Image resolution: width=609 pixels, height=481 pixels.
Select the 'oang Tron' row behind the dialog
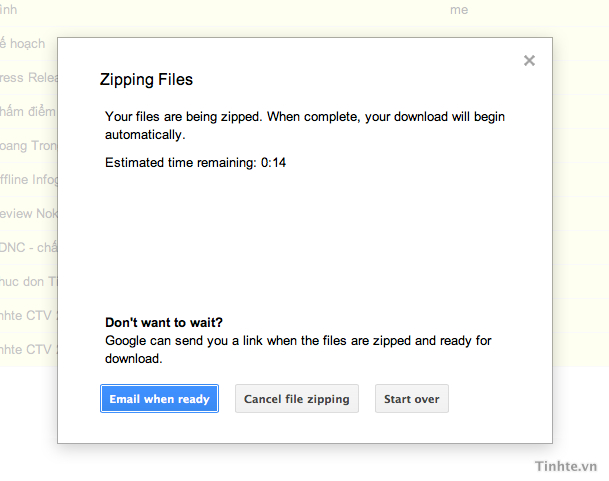click(x=29, y=146)
